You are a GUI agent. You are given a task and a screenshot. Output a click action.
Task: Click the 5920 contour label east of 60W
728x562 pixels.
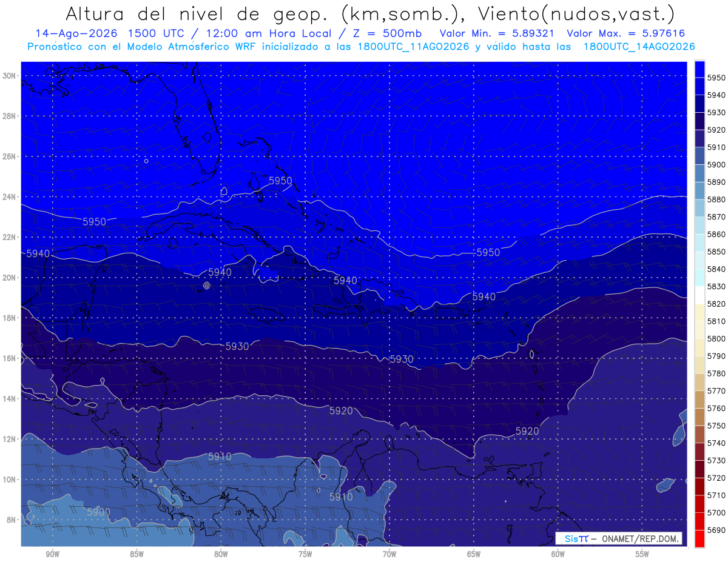(527, 431)
